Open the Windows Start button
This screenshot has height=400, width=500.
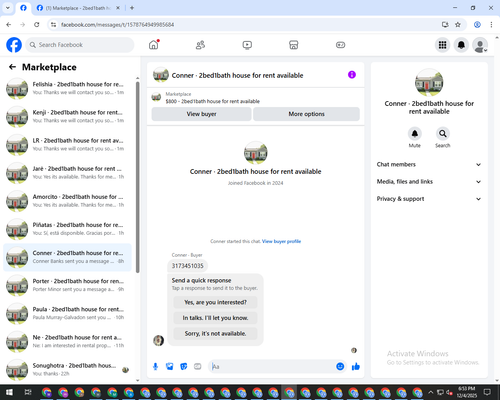tap(9, 392)
